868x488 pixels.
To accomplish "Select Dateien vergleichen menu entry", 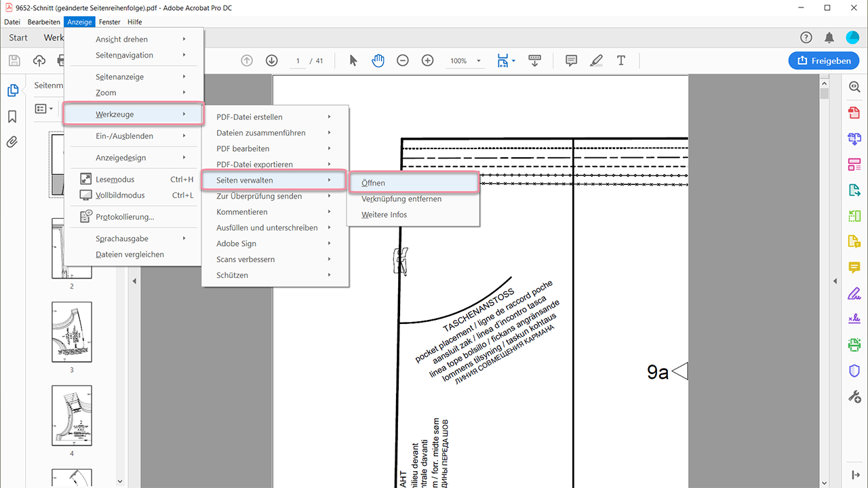I will 130,255.
